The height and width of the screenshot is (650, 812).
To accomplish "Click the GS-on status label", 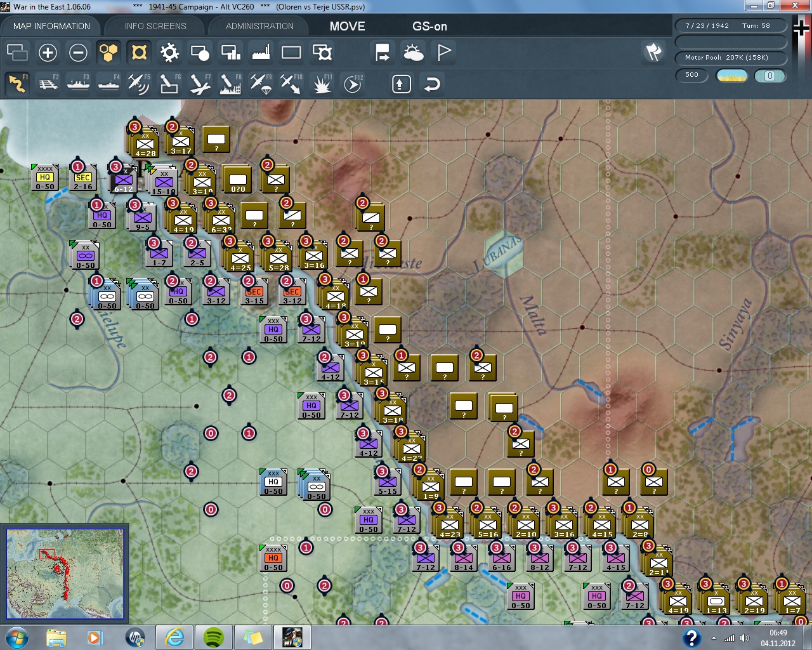I will tap(429, 26).
